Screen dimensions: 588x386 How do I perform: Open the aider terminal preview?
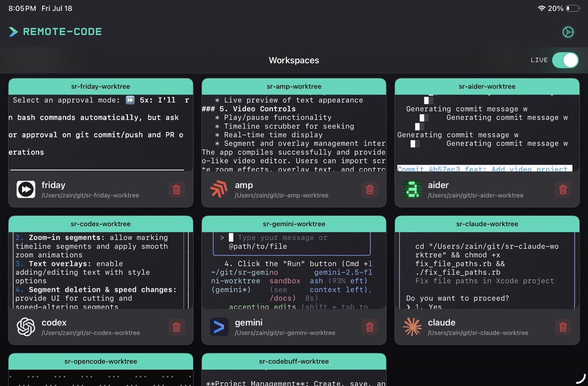487,133
